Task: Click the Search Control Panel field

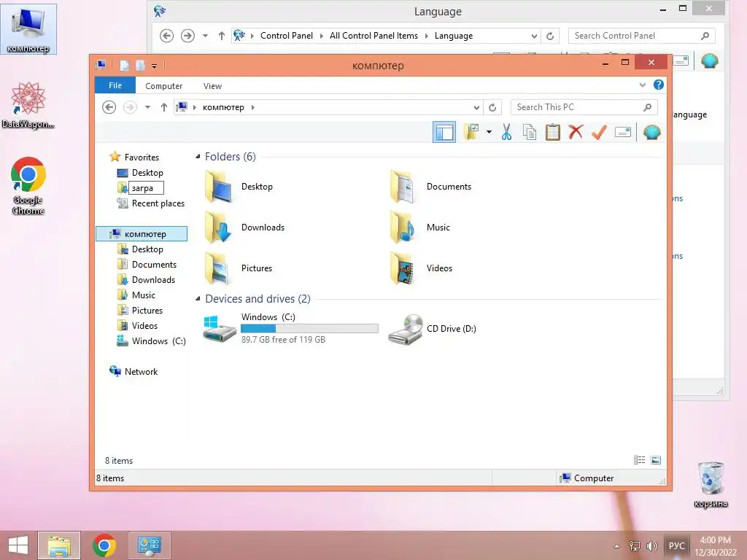Action: point(642,36)
